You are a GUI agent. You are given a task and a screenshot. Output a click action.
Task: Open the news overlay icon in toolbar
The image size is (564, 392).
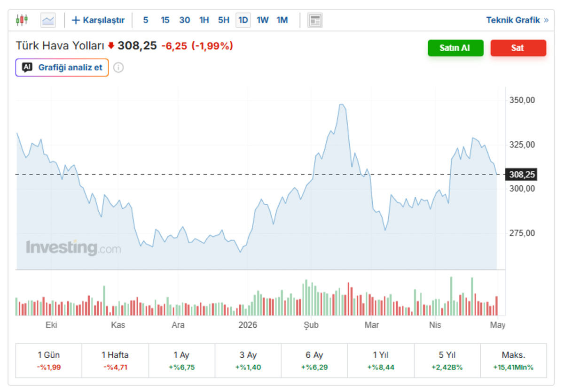point(315,20)
